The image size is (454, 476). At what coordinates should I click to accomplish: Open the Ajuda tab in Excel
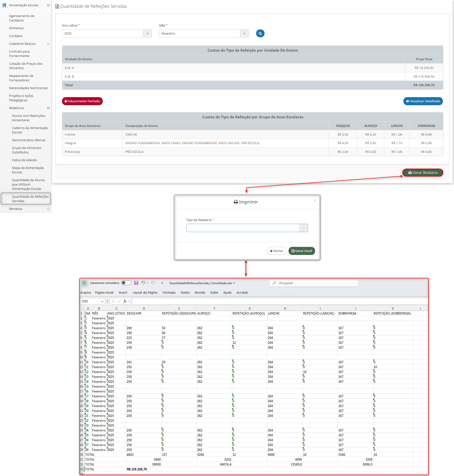(227, 292)
